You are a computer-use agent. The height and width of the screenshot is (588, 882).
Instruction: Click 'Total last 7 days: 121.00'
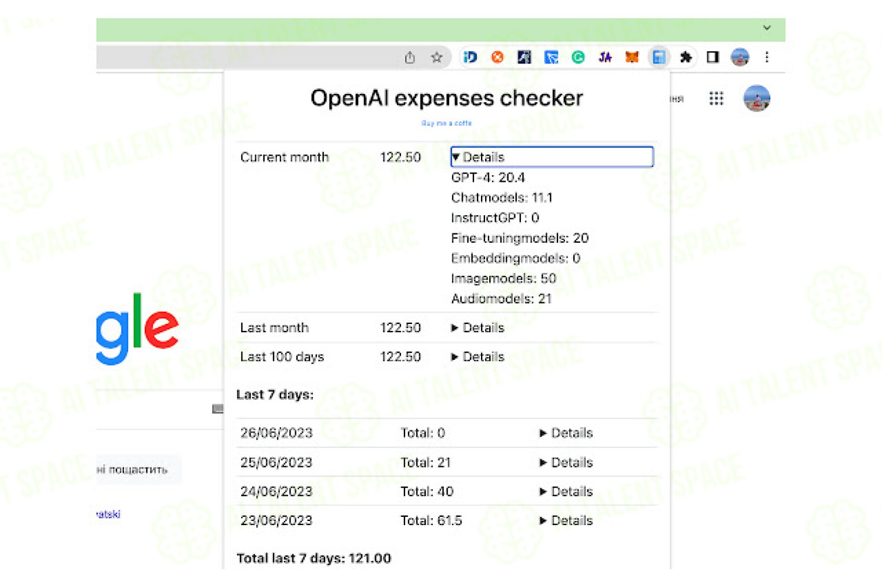pos(314,558)
